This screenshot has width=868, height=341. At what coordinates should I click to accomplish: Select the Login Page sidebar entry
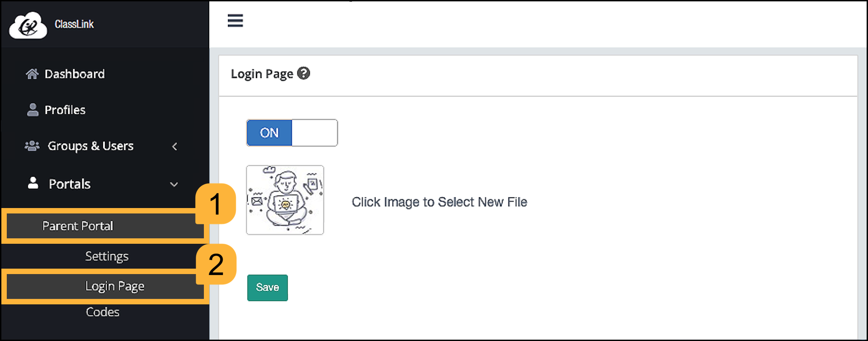pos(115,286)
